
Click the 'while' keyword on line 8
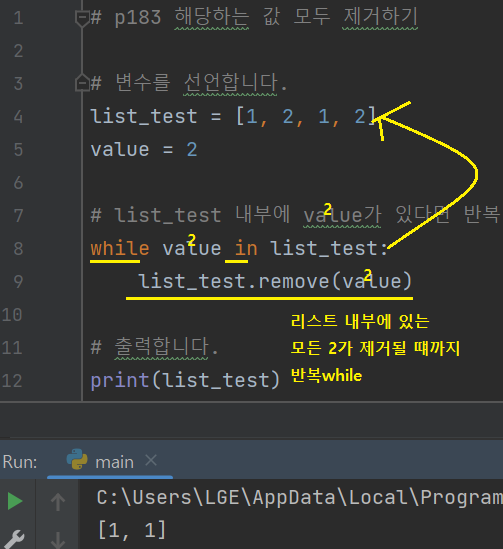[120, 248]
